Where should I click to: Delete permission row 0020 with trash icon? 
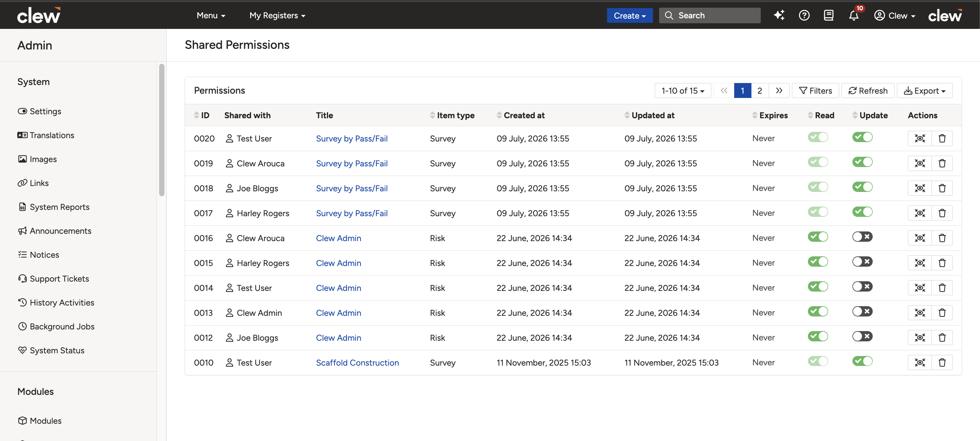tap(942, 138)
